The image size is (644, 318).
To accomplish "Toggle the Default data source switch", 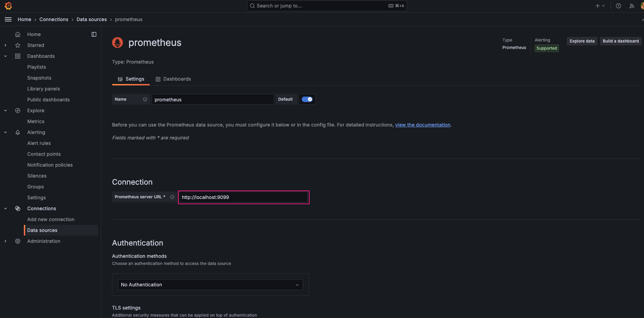I will click(307, 99).
